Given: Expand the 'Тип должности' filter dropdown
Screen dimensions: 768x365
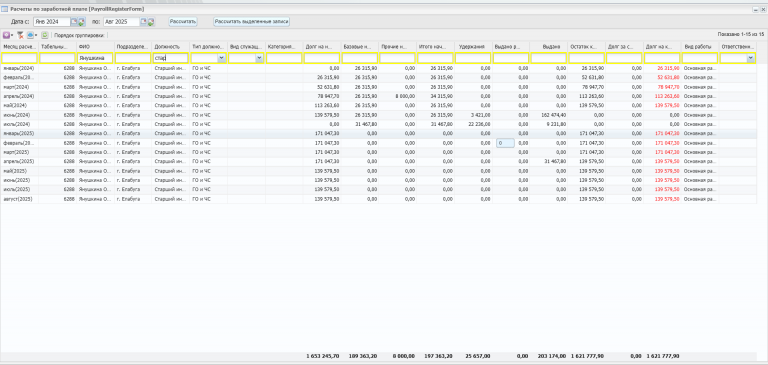Looking at the screenshot, I should tap(221, 58).
